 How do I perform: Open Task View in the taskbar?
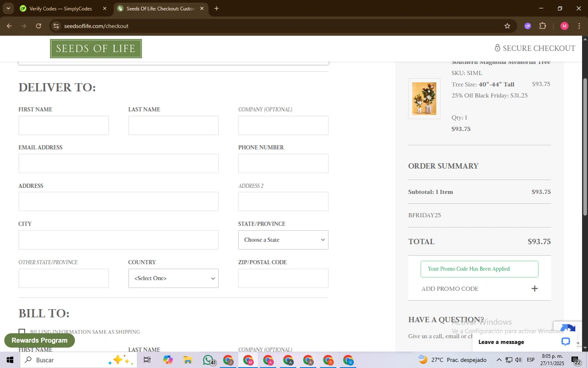pyautogui.click(x=147, y=360)
